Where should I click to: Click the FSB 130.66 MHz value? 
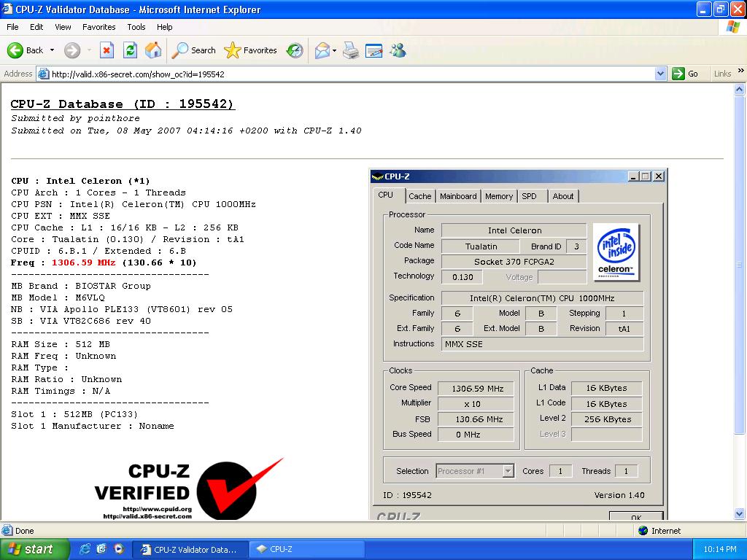[477, 419]
